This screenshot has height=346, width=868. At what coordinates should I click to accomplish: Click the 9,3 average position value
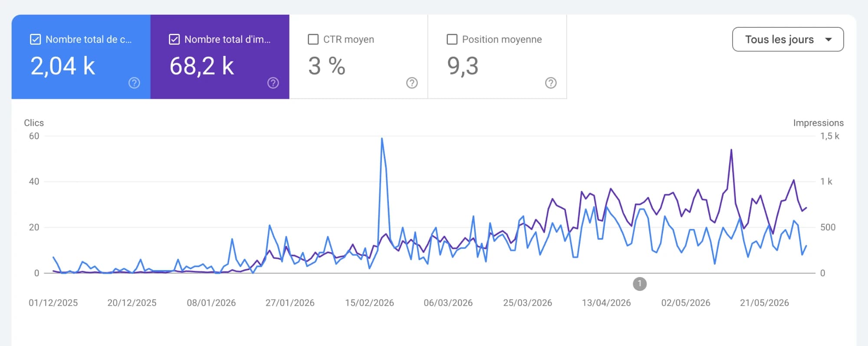point(463,66)
